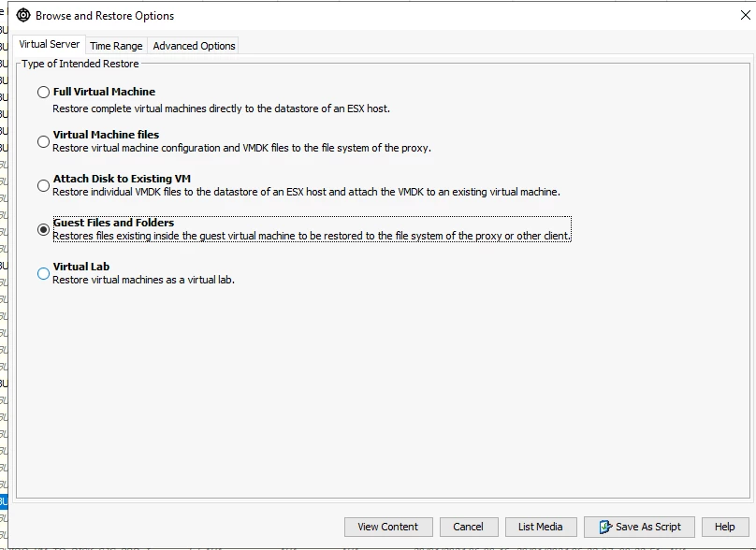The width and height of the screenshot is (756, 550).
Task: Click the disk icon on Save As Script
Action: coord(604,527)
